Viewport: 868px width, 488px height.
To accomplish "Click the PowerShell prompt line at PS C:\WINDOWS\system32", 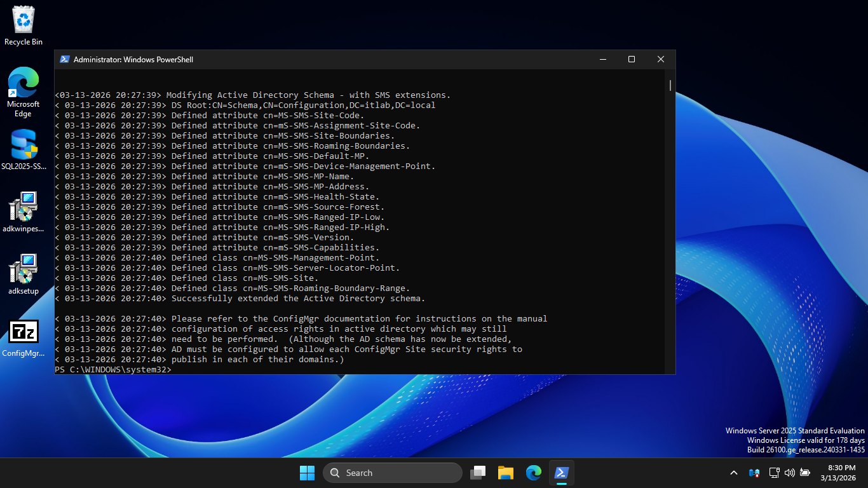I will click(x=113, y=370).
